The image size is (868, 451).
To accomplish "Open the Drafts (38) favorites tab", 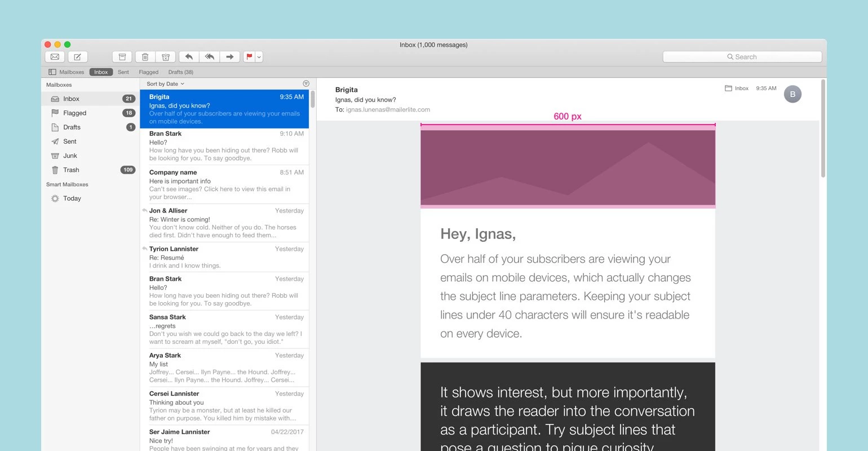I will click(x=180, y=72).
